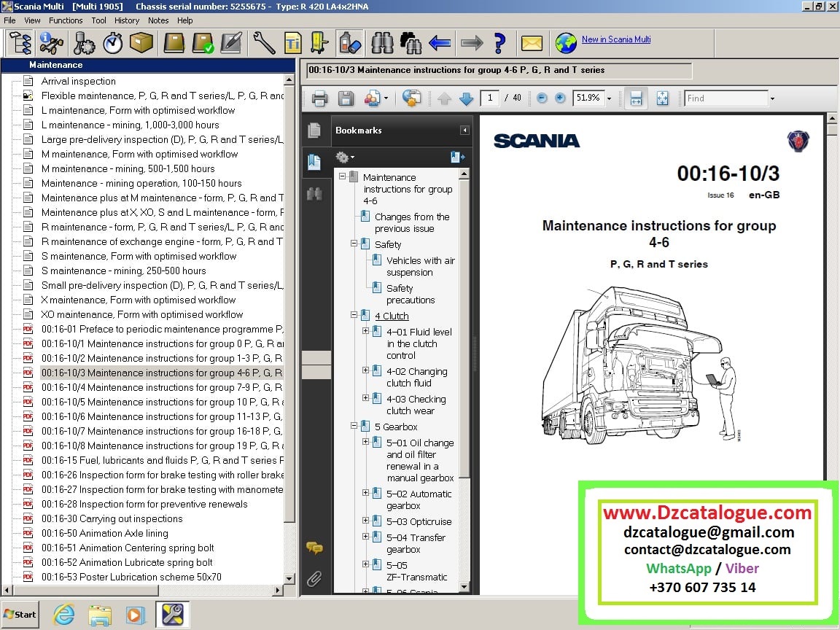This screenshot has height=630, width=840.
Task: Collapse the 4 Clutch bookmark
Action: point(354,315)
